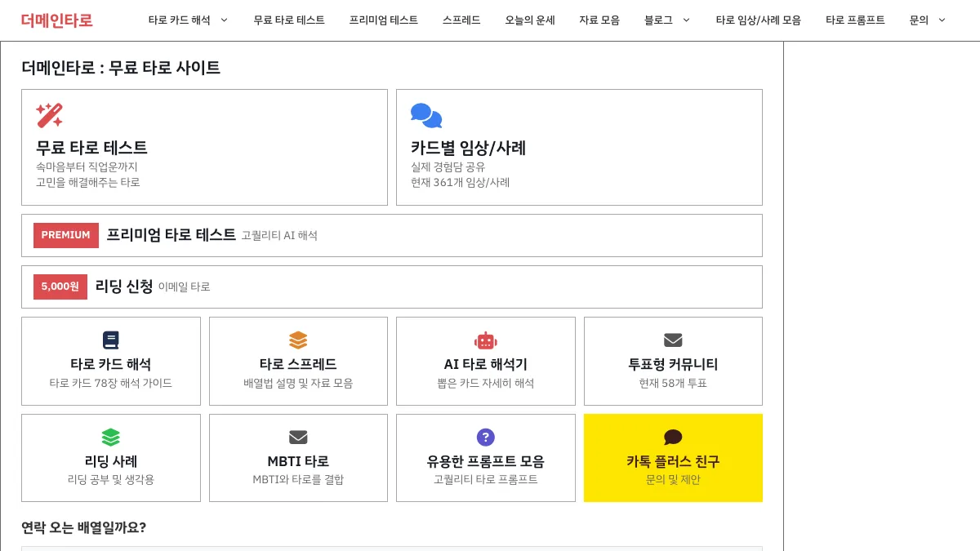
Task: Click the text 리딩 공부 및 생각용
Action: [x=111, y=480]
